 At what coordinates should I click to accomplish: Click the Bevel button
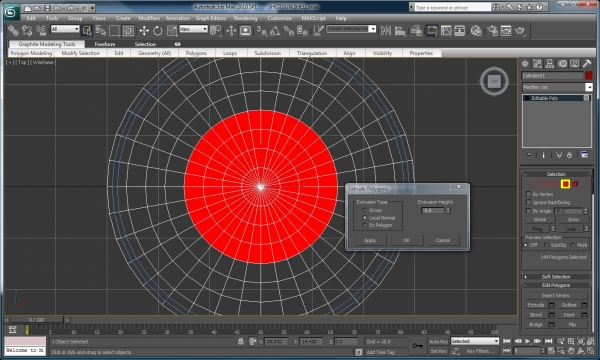pos(536,314)
